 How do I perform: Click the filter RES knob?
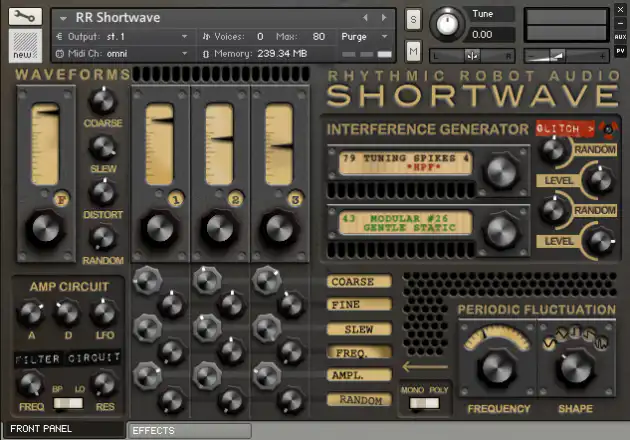coord(104,384)
